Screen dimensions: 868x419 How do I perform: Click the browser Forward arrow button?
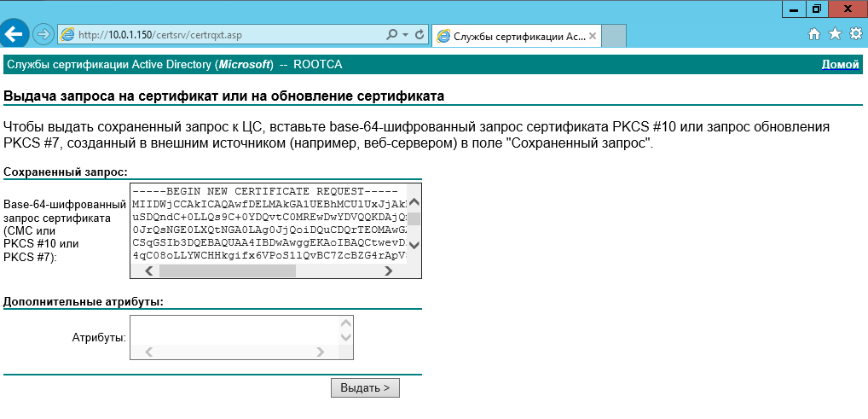coord(43,35)
